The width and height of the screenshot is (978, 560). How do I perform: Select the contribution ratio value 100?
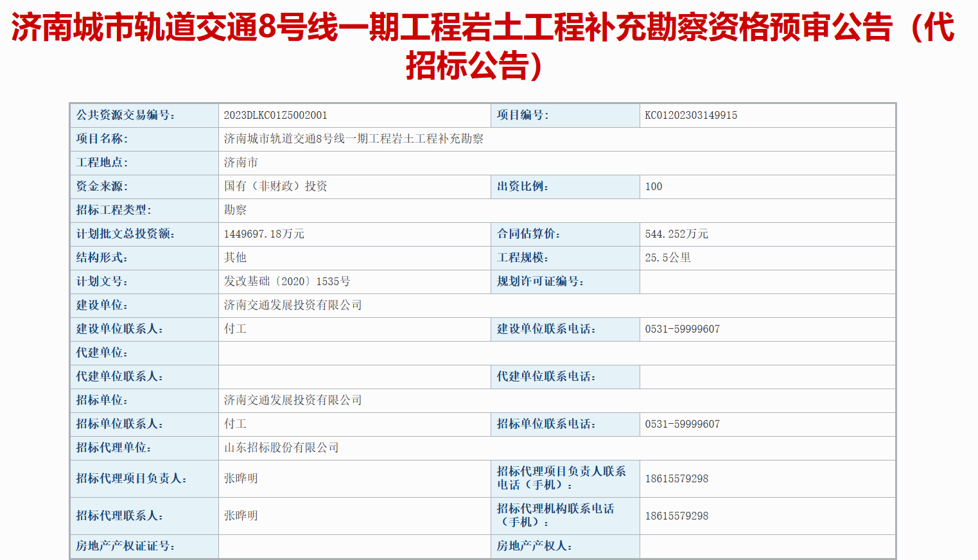click(x=654, y=187)
